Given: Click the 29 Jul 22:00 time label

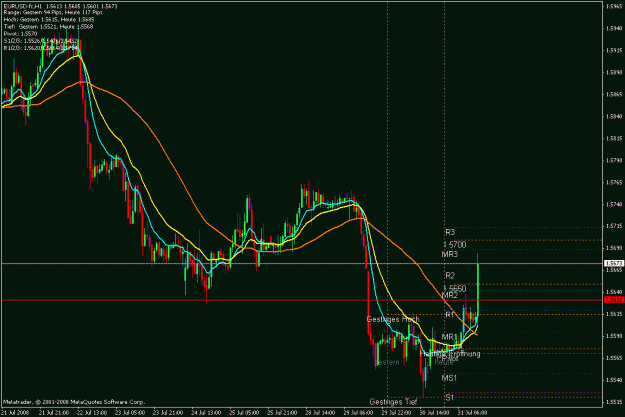Looking at the screenshot, I should [397, 413].
